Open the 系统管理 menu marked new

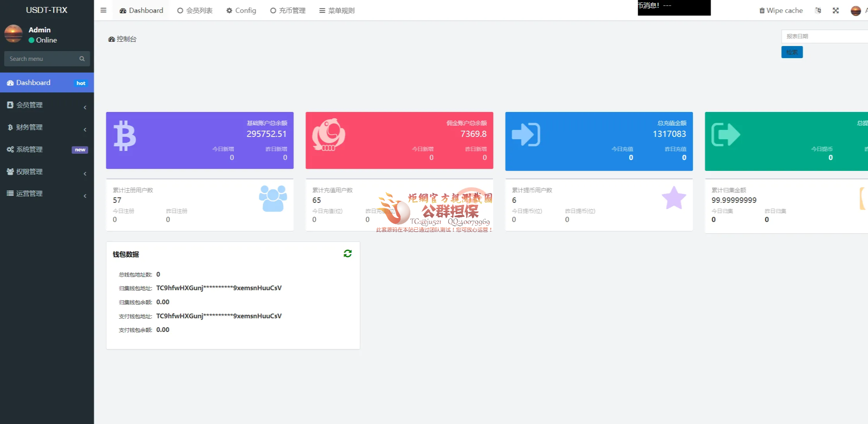46,149
